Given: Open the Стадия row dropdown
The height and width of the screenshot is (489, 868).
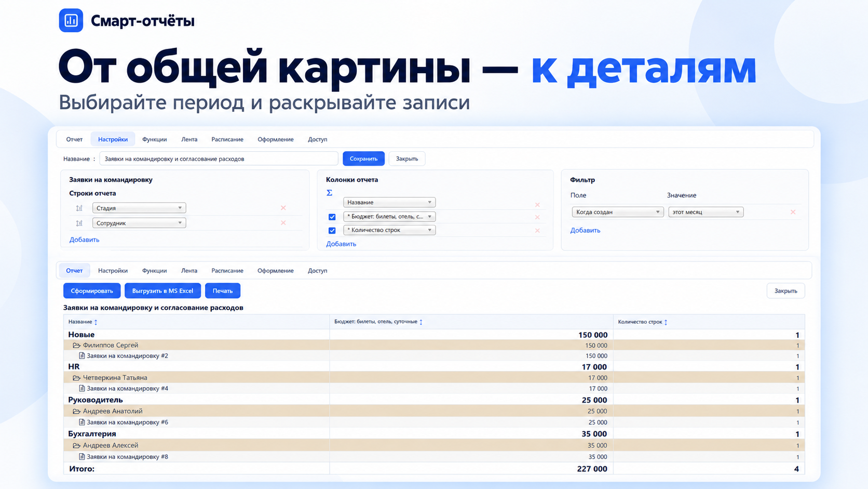Looking at the screenshot, I should (139, 208).
